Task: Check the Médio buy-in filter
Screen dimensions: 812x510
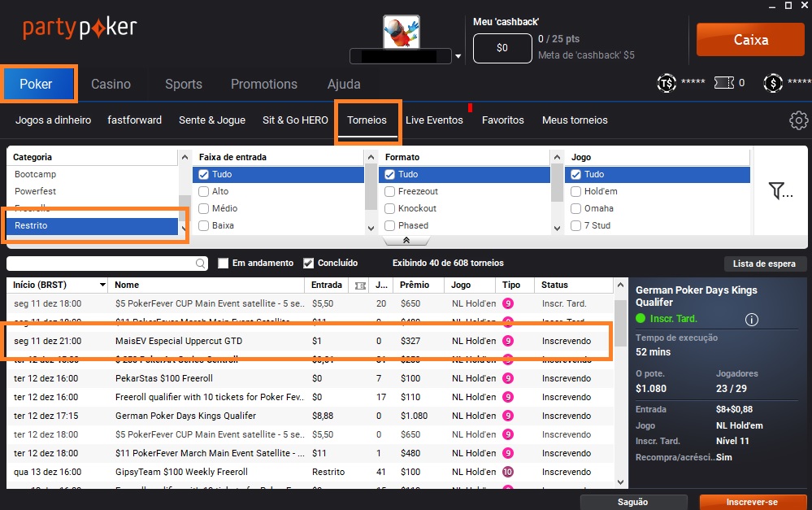Action: pos(203,209)
